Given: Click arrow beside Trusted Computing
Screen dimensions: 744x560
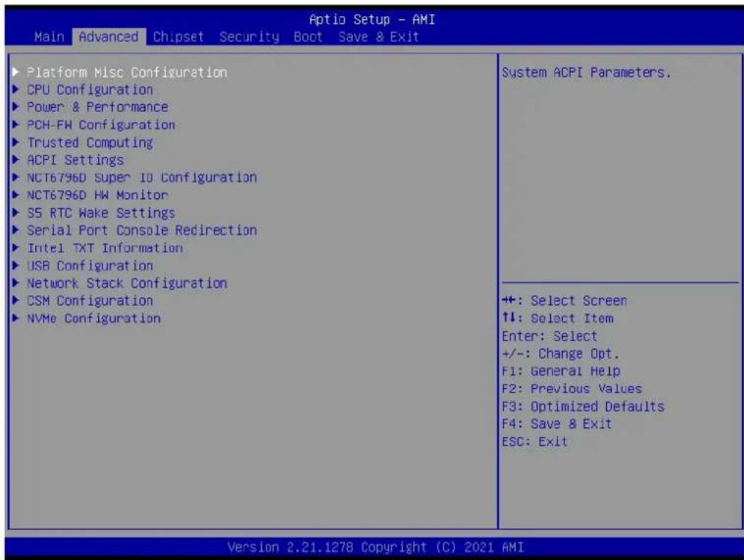Looking at the screenshot, I should point(15,142).
